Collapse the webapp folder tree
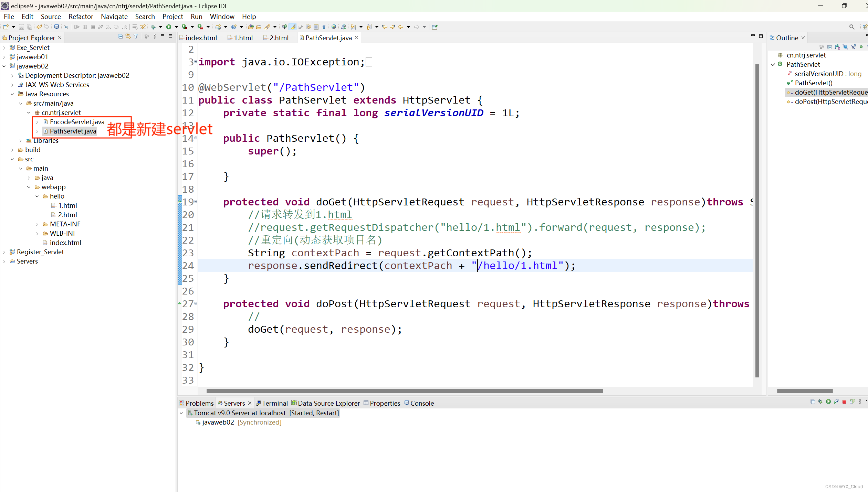The width and height of the screenshot is (868, 492). pos(29,187)
